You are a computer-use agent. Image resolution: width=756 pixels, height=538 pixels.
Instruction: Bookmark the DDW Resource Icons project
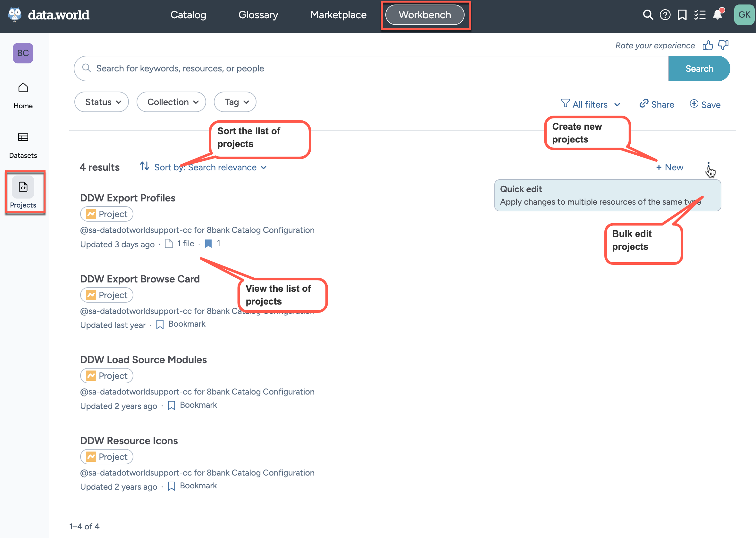[x=172, y=486]
